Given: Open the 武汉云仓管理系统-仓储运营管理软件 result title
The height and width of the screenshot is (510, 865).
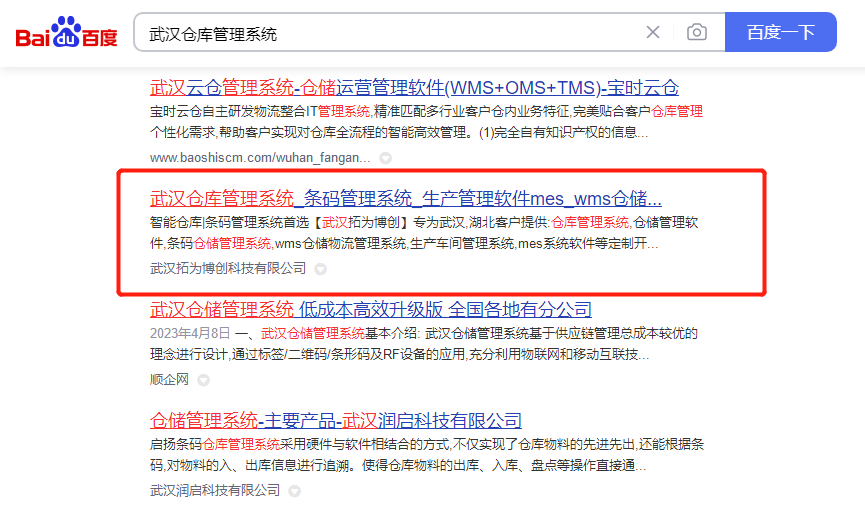Looking at the screenshot, I should (x=414, y=87).
